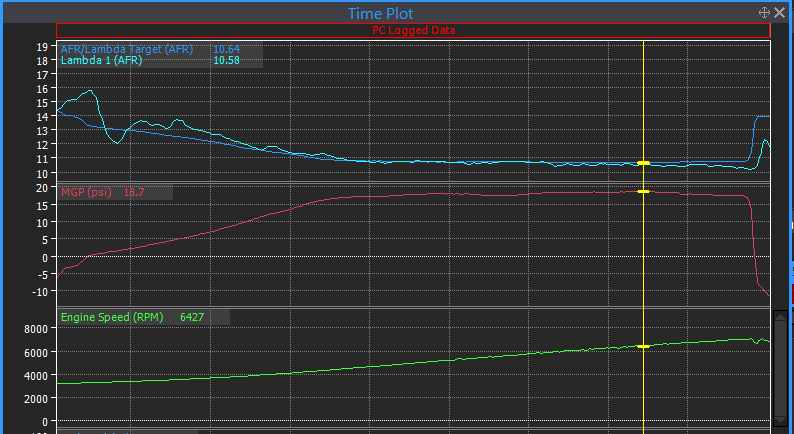794x434 pixels.
Task: Click the -10 label on MGP axis
Action: click(39, 292)
